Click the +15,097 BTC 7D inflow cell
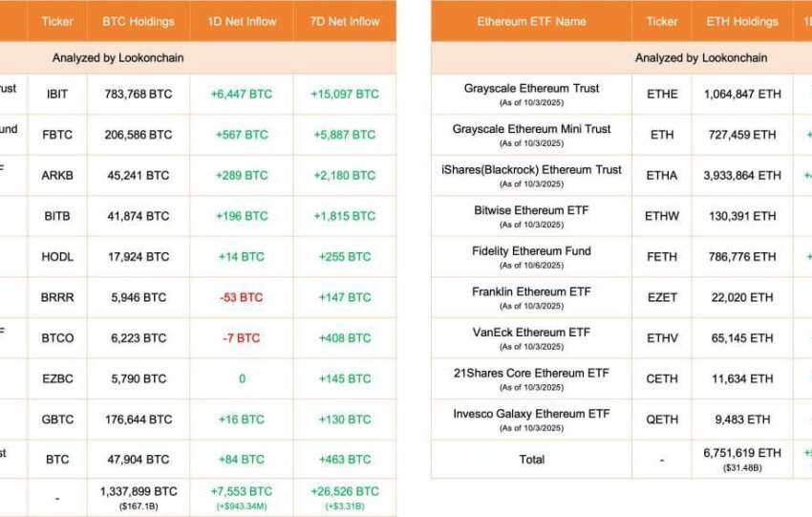This screenshot has height=517, width=812. click(x=346, y=94)
